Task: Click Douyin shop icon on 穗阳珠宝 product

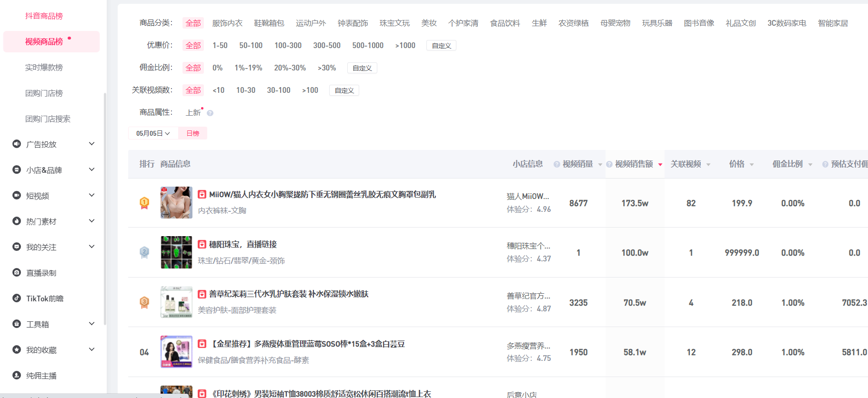Action: (202, 244)
